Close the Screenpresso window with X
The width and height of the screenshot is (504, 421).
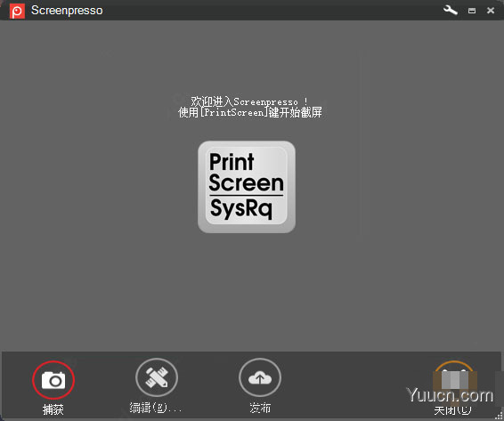pos(491,11)
